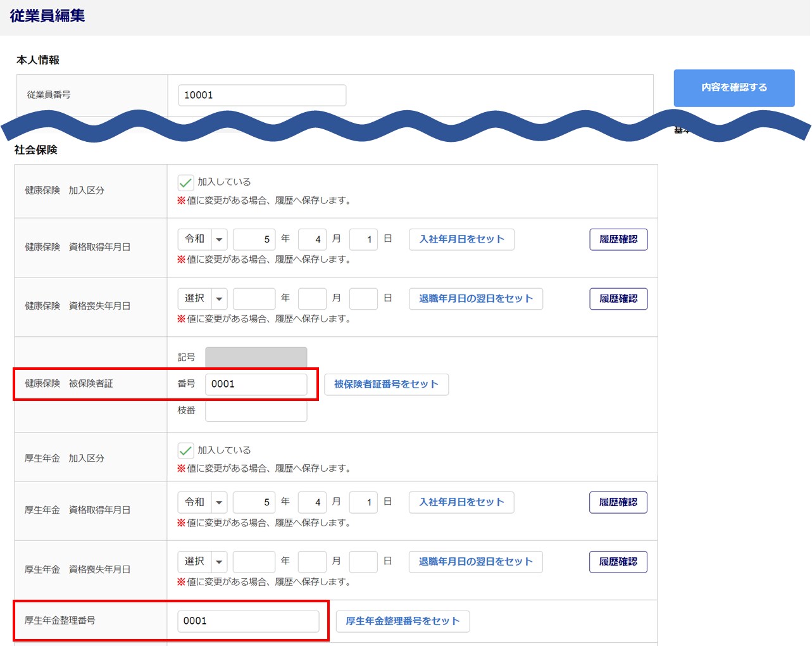Click the 厚生年金整理番号 input field

pos(248,621)
